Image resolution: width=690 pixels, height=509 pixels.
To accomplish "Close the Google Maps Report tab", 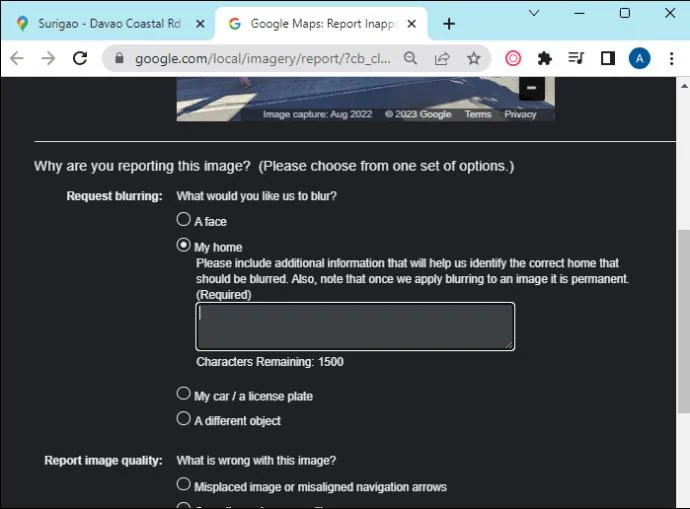I will (x=411, y=24).
